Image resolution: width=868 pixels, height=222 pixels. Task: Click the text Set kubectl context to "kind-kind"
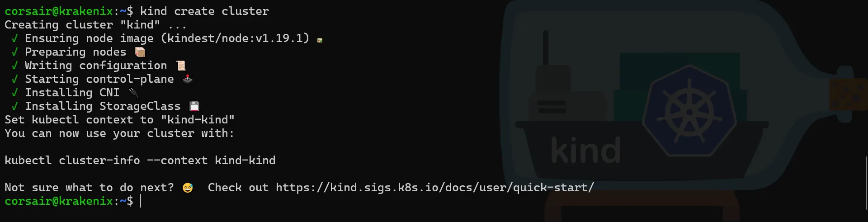pos(120,120)
